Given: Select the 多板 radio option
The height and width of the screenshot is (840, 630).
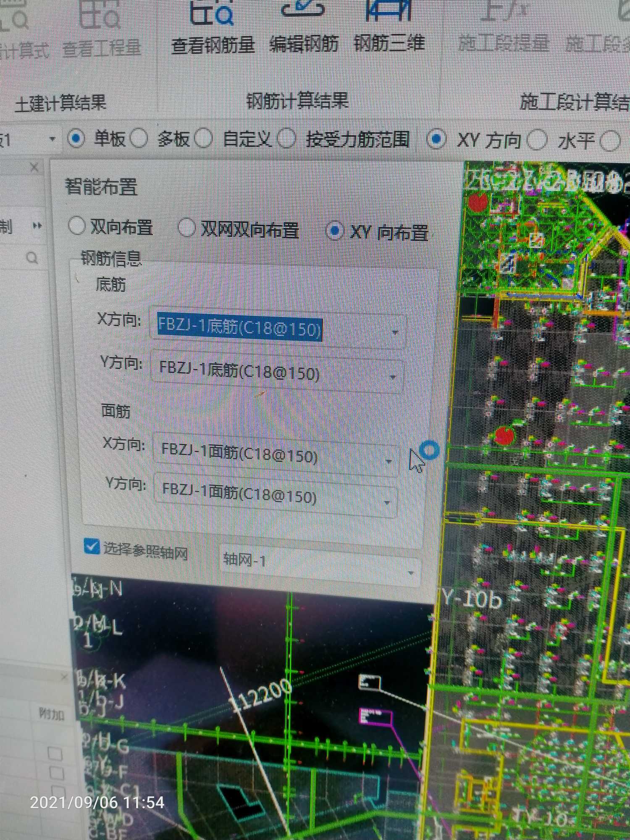Looking at the screenshot, I should (x=139, y=138).
